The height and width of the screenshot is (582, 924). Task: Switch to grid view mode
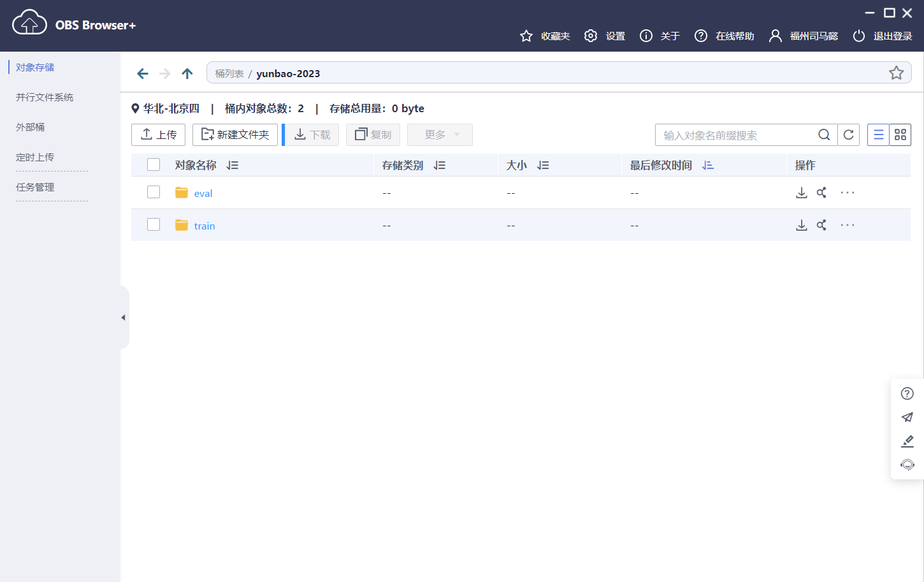[x=900, y=135]
